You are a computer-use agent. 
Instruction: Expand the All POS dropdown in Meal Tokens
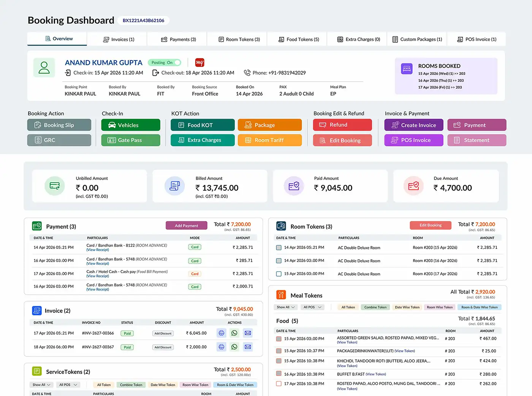tap(312, 307)
